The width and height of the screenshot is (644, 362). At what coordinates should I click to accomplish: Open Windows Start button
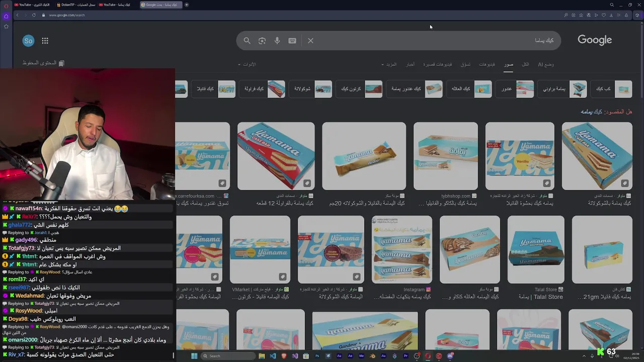[194, 356]
